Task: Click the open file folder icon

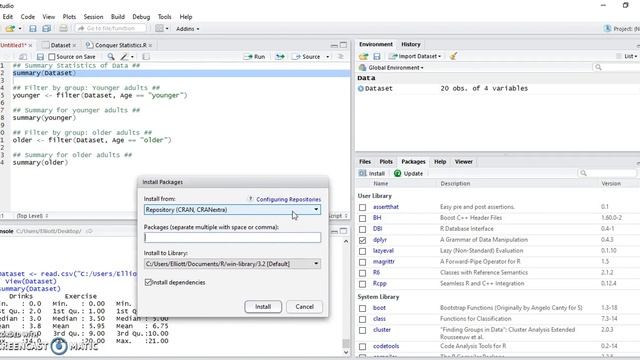Action: (x=10, y=29)
